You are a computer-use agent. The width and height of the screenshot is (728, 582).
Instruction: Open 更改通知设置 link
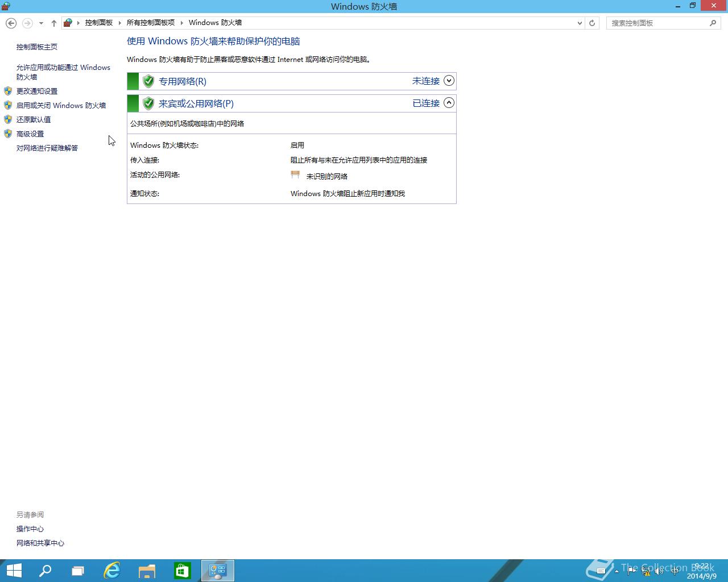pos(37,91)
